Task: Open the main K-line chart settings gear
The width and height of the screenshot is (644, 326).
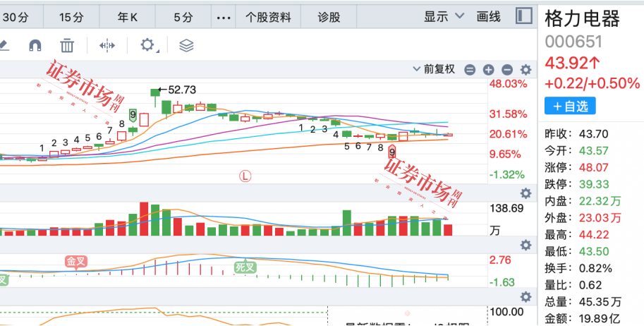Action: 525,69
